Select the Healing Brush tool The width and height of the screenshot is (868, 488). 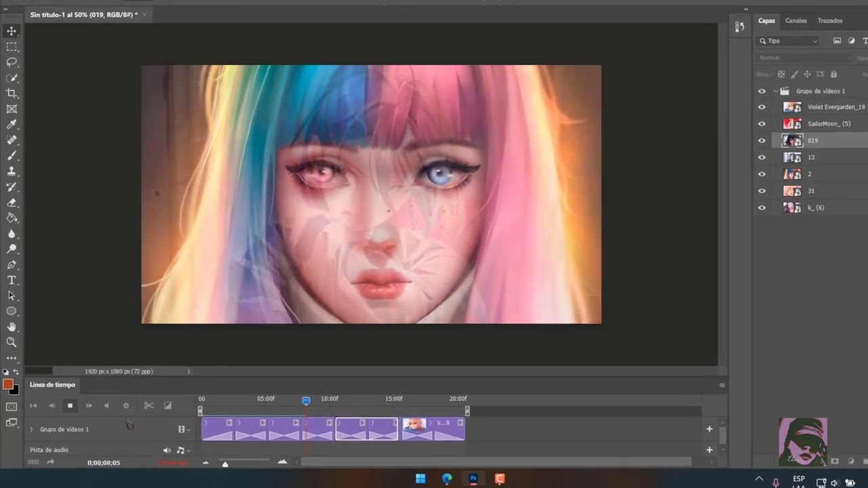pos(12,140)
